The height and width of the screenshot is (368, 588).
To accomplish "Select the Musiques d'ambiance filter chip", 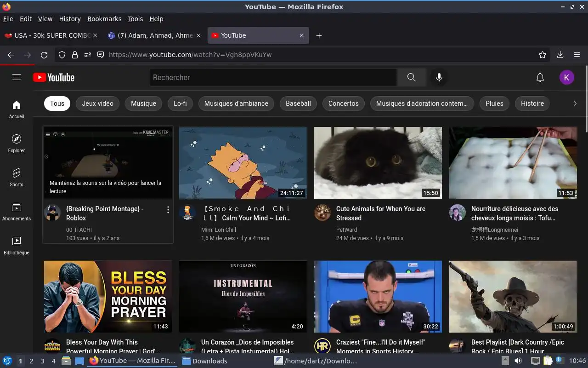I will [x=236, y=103].
